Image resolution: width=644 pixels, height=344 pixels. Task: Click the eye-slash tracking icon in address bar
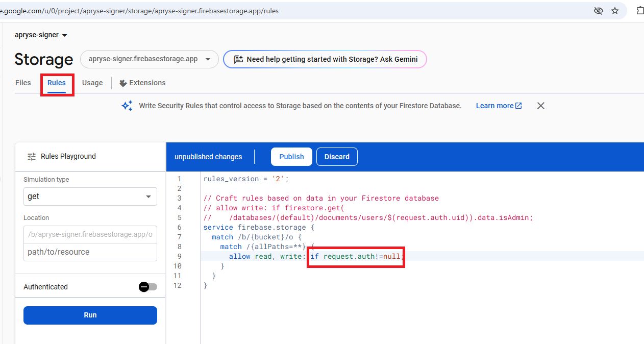coord(599,11)
